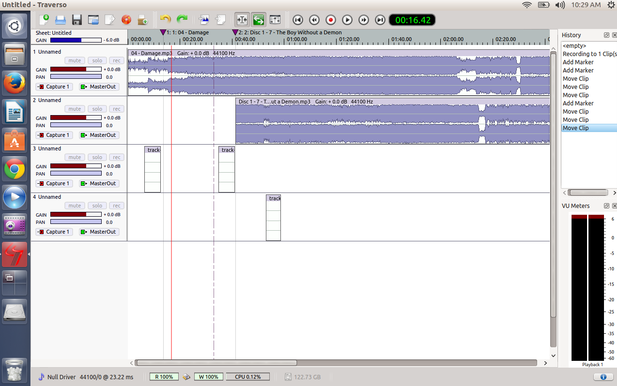Viewport: 617px width, 386px height.
Task: Adjust the sheet master gain slider
Action: 76,40
